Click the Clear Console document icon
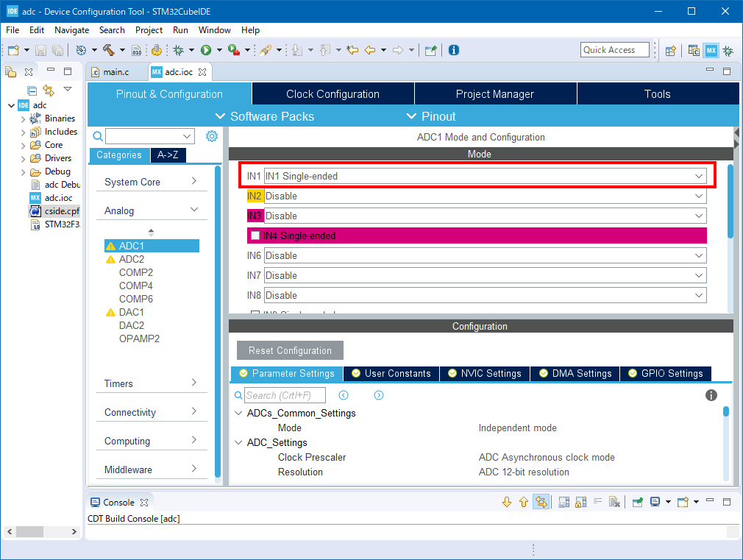 614,502
